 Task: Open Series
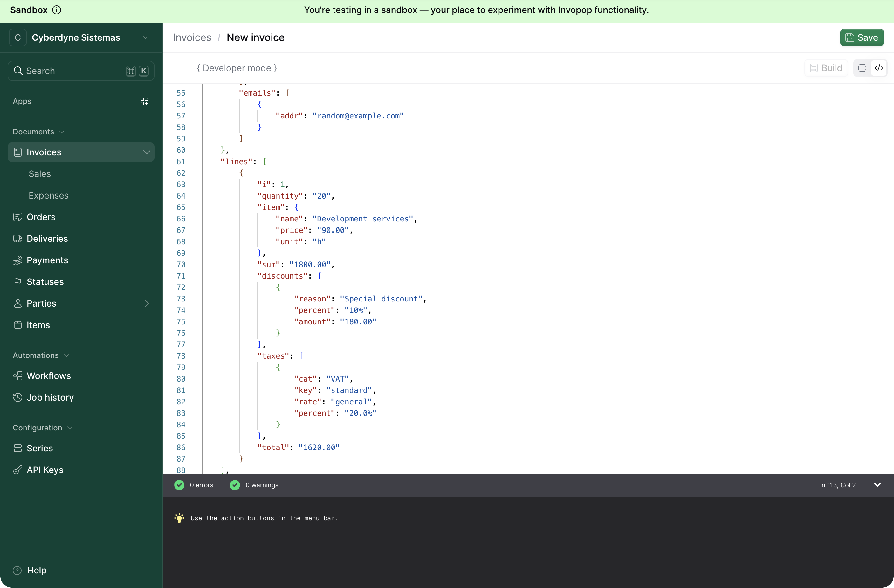(x=40, y=449)
